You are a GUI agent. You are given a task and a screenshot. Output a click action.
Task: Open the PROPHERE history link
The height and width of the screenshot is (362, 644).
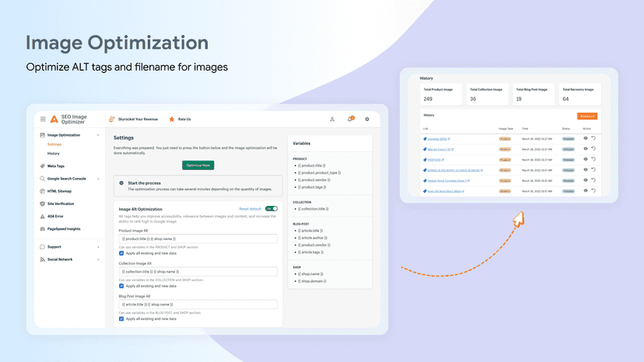click(x=434, y=160)
